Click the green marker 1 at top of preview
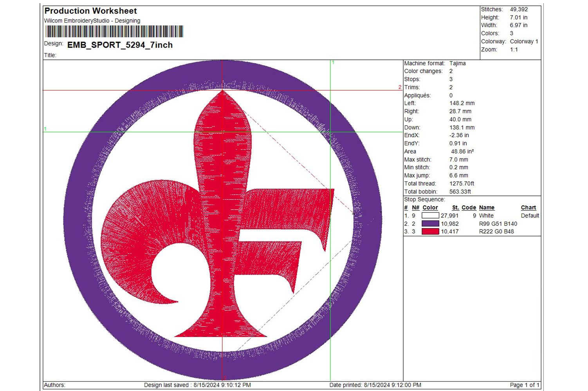This screenshot has height=391, width=588. (333, 63)
